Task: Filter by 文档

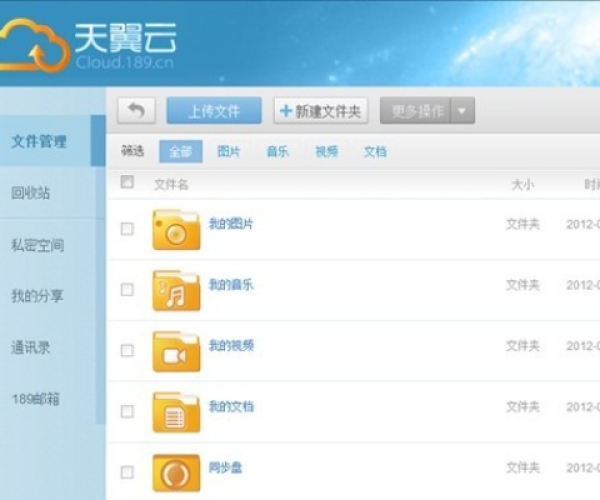Action: pyautogui.click(x=375, y=151)
